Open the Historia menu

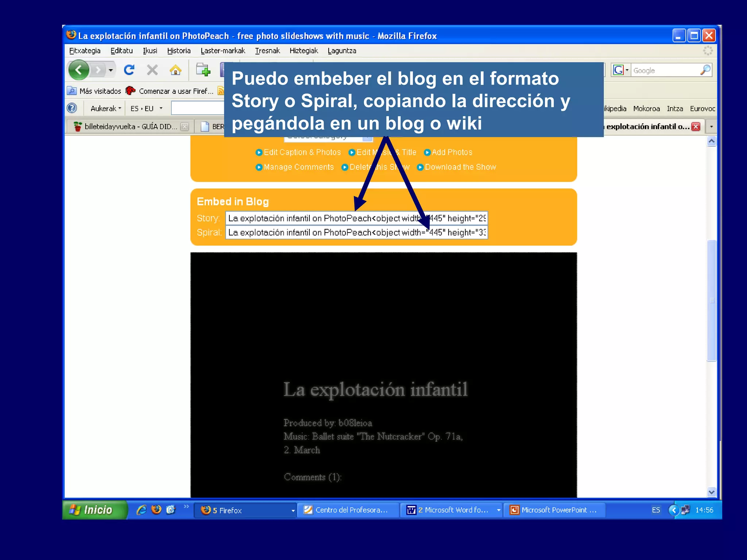click(179, 51)
